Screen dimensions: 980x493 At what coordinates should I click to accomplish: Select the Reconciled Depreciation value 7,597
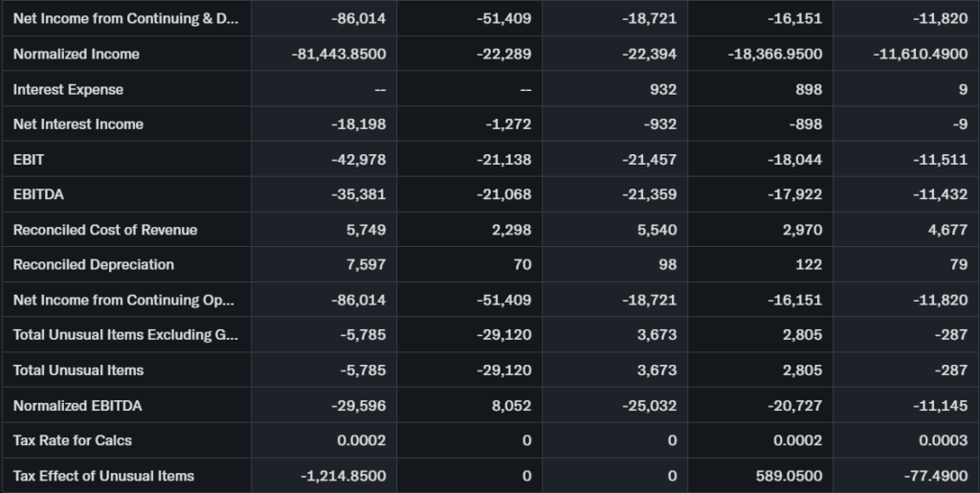(x=367, y=264)
